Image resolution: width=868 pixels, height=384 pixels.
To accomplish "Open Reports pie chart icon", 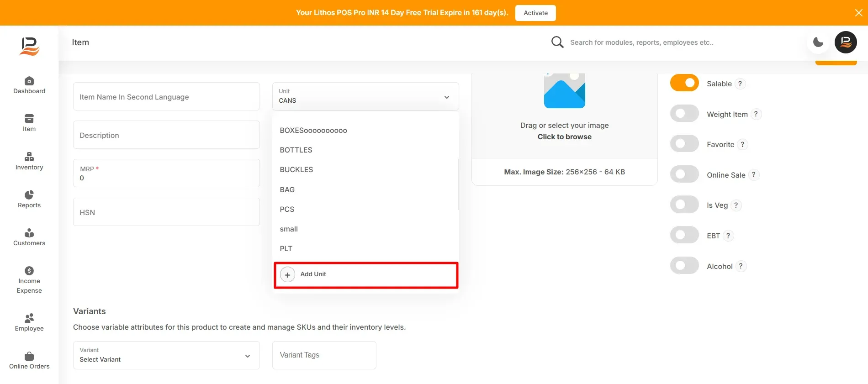I will pos(29,195).
